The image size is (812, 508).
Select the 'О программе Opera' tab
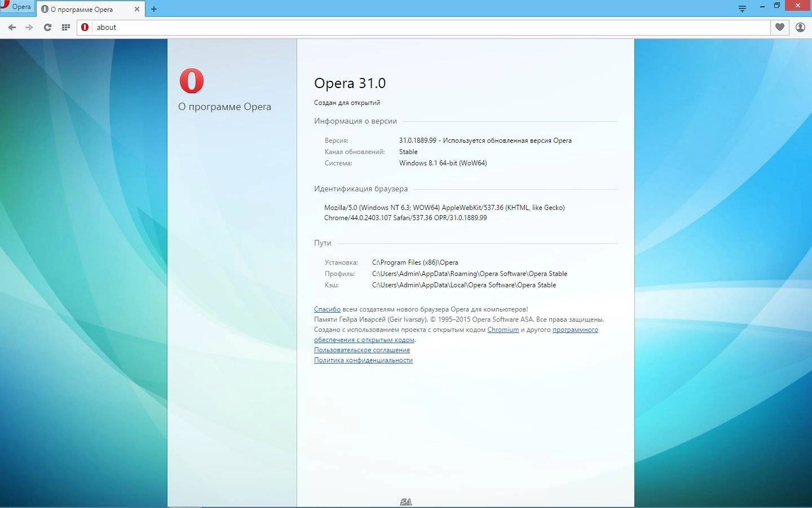[x=89, y=9]
